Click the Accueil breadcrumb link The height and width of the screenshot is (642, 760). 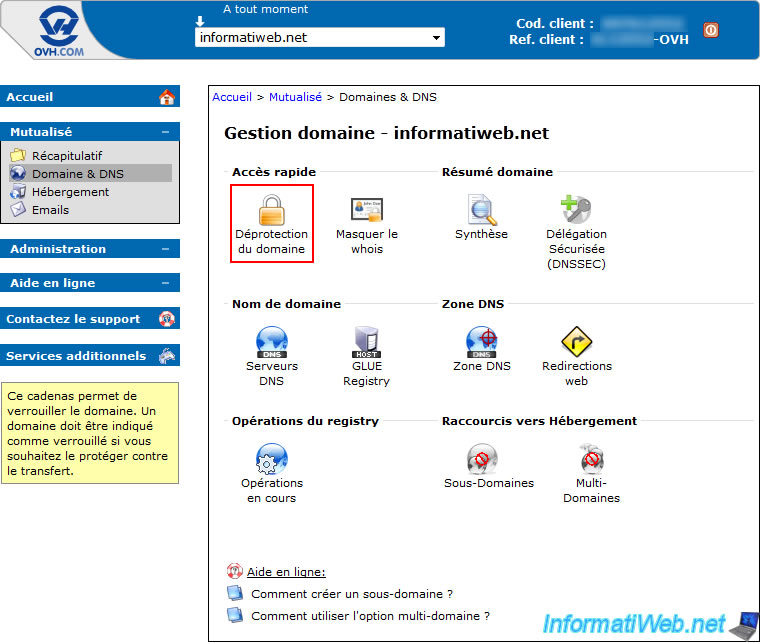tap(232, 97)
